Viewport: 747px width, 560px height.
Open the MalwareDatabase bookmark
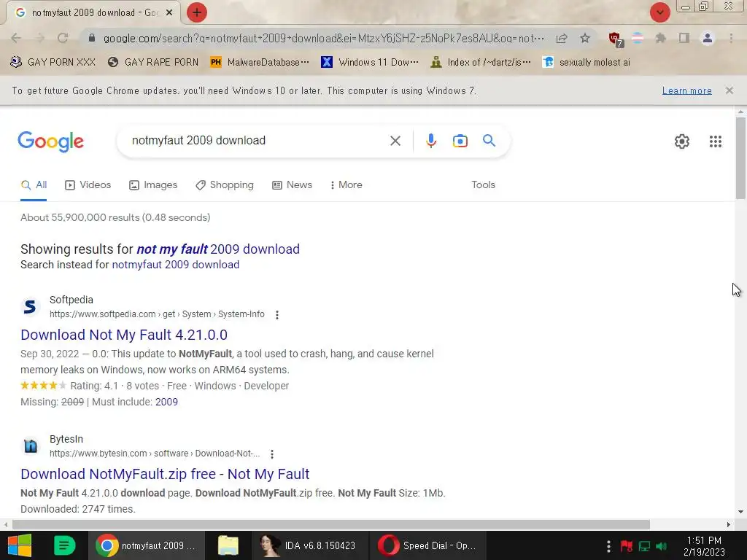260,63
